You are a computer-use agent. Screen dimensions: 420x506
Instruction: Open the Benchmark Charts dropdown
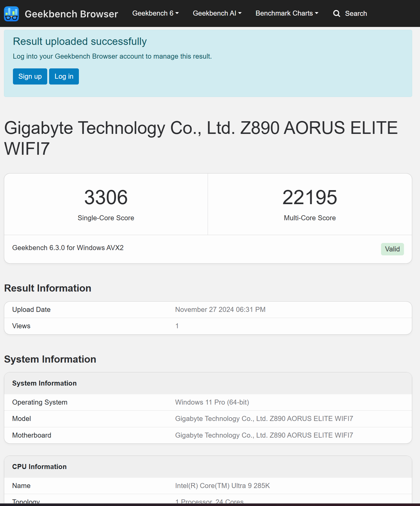287,13
